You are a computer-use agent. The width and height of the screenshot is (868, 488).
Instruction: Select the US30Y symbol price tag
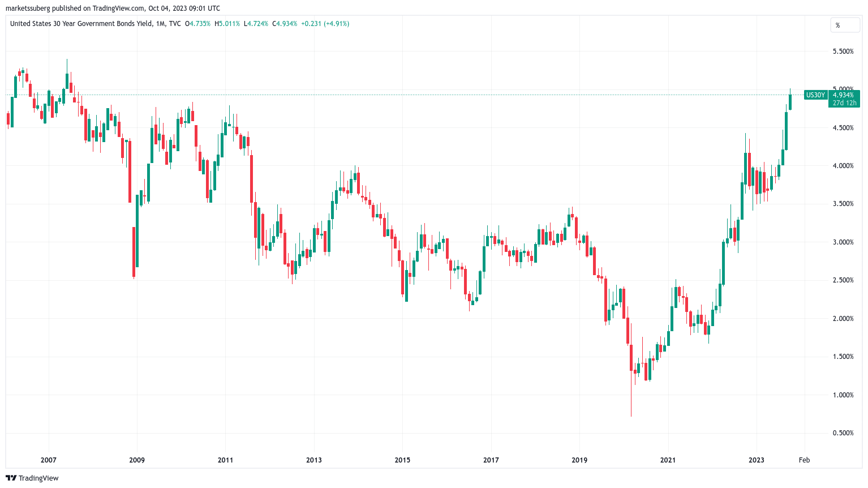tap(815, 95)
